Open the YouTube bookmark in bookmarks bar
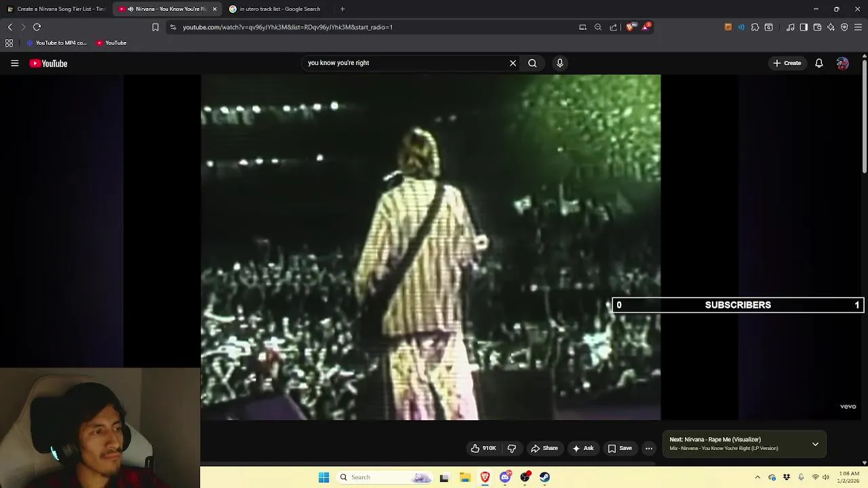Image resolution: width=868 pixels, height=488 pixels. [111, 43]
